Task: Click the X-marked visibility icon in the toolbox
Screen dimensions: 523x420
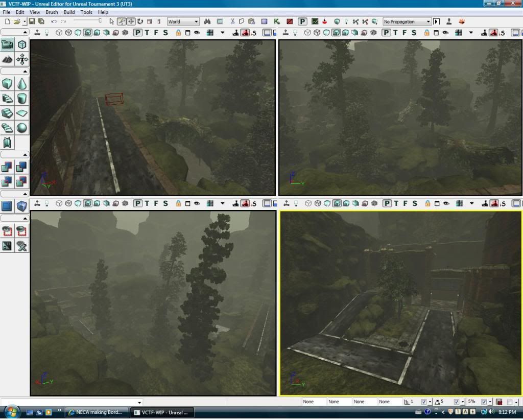Action: (x=22, y=246)
